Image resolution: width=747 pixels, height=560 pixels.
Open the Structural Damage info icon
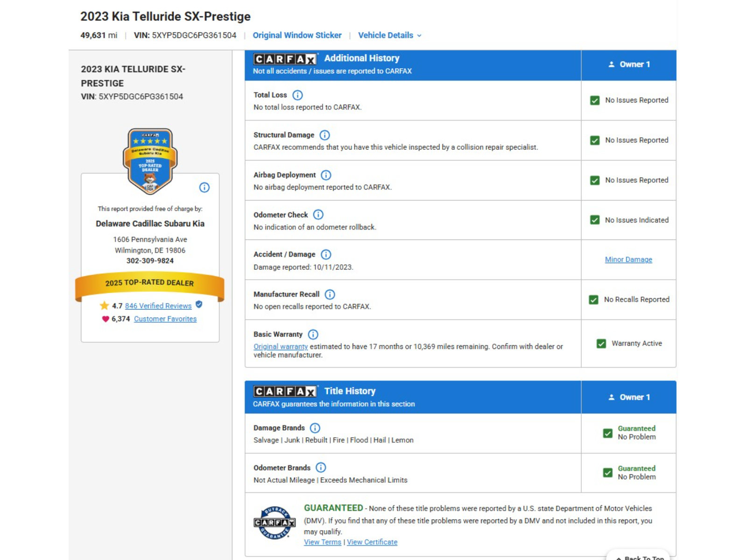pos(324,135)
